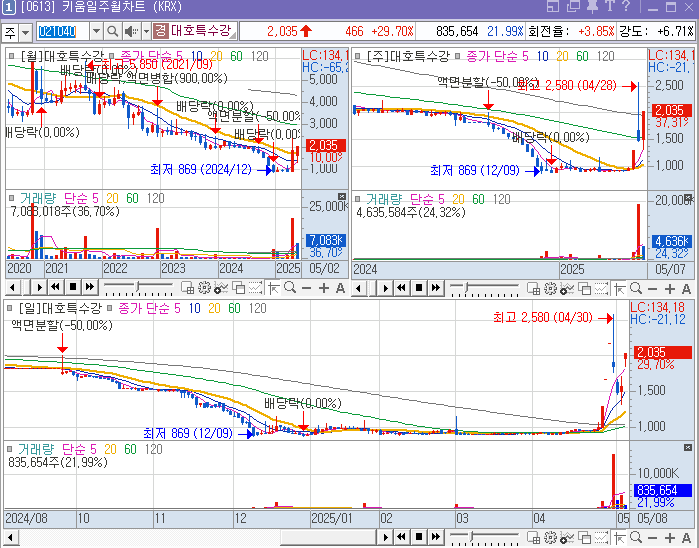Click weekly chart dotted range icon
699x548 pixels.
(x=601, y=289)
